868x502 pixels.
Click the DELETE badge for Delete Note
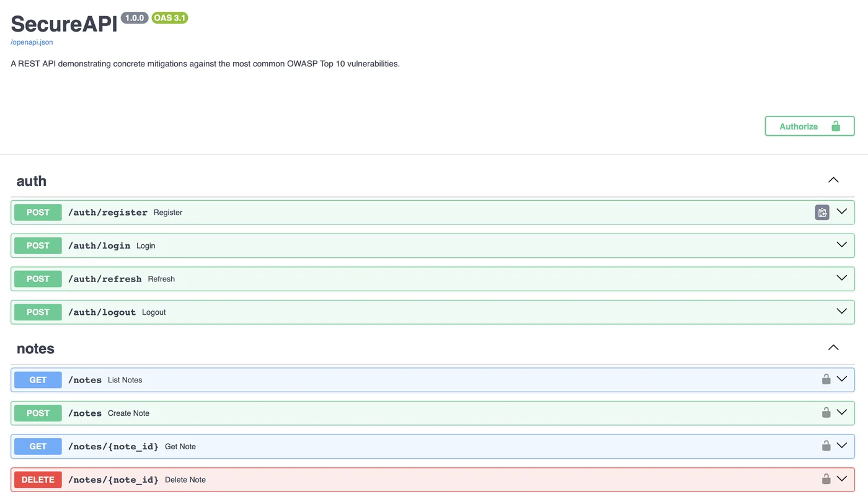pyautogui.click(x=38, y=480)
